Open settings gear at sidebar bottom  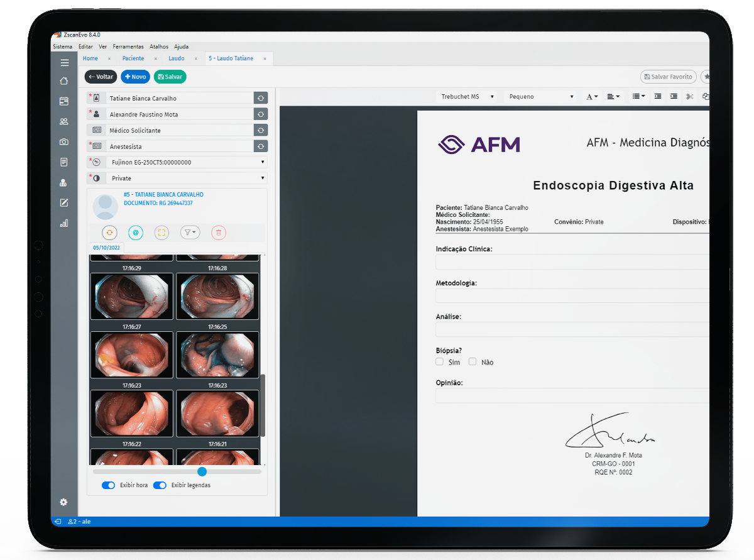coord(63,502)
